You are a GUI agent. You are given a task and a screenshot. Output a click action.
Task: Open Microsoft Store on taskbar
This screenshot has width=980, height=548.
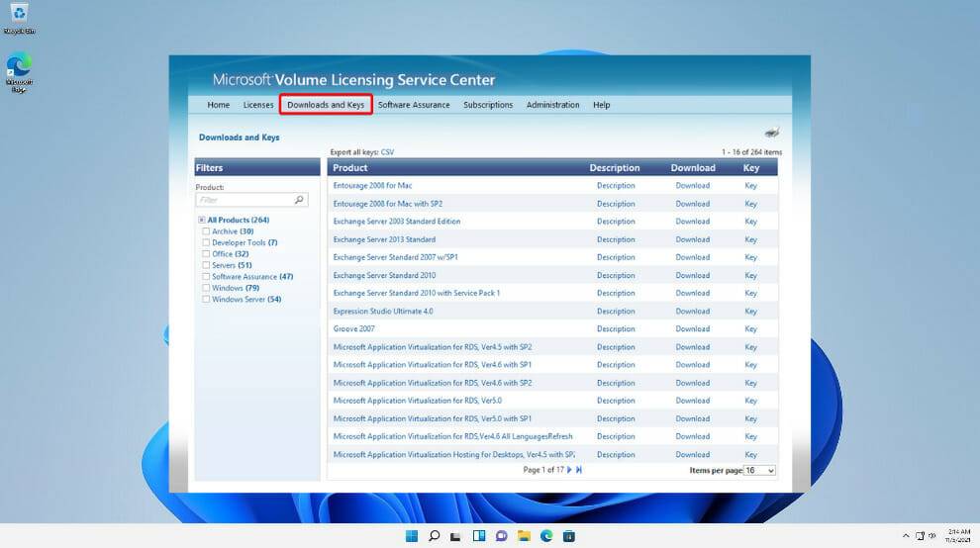[x=569, y=536]
